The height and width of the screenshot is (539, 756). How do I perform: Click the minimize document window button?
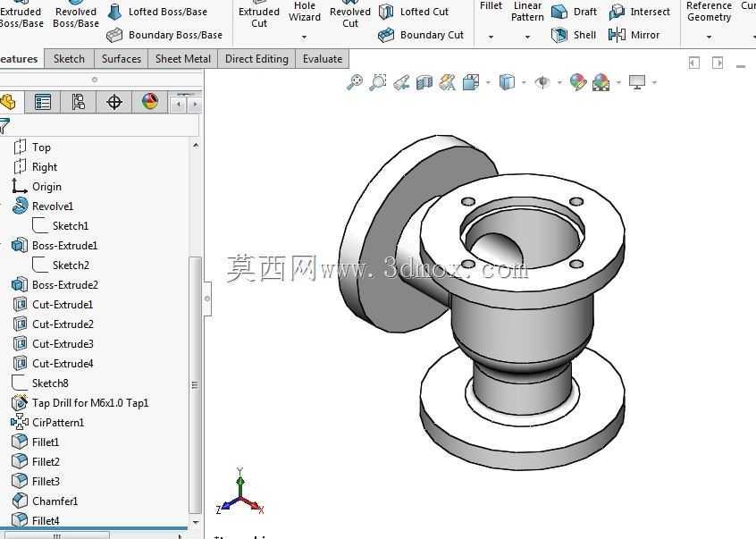coord(741,64)
